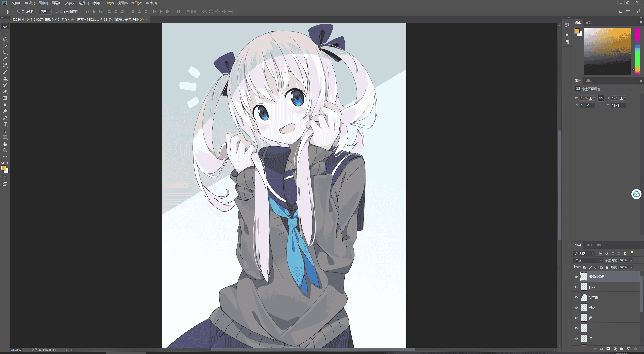Select the Eraser tool
The image size is (644, 354).
click(x=5, y=92)
